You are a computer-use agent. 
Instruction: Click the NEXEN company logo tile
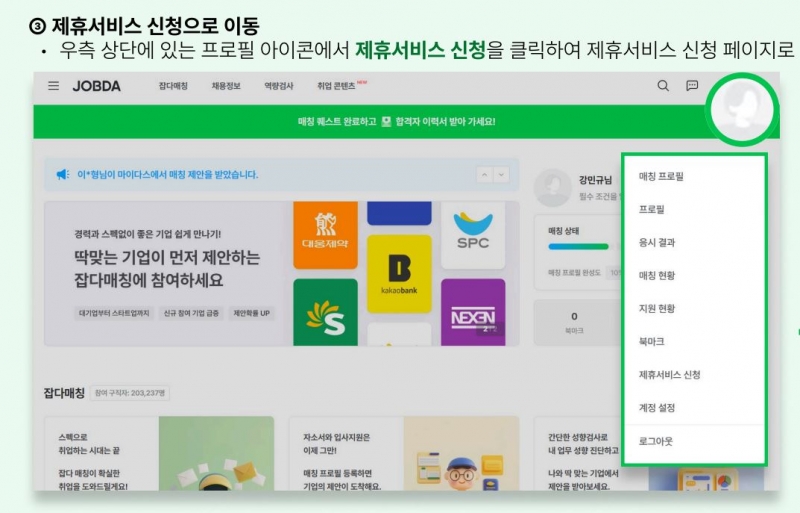pyautogui.click(x=473, y=313)
